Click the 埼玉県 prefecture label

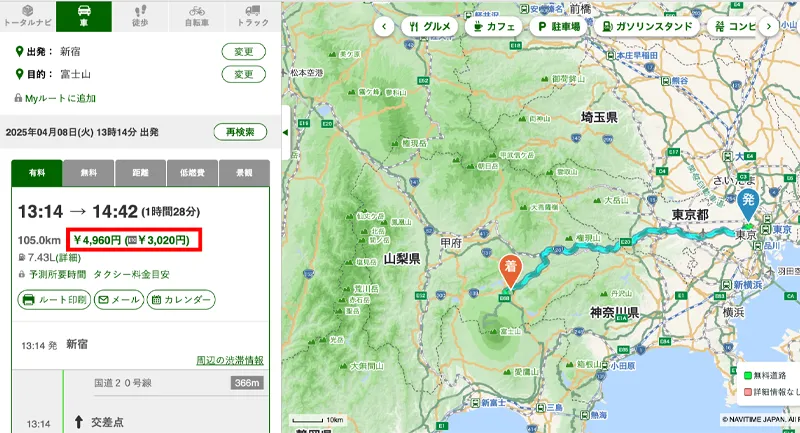pyautogui.click(x=599, y=117)
